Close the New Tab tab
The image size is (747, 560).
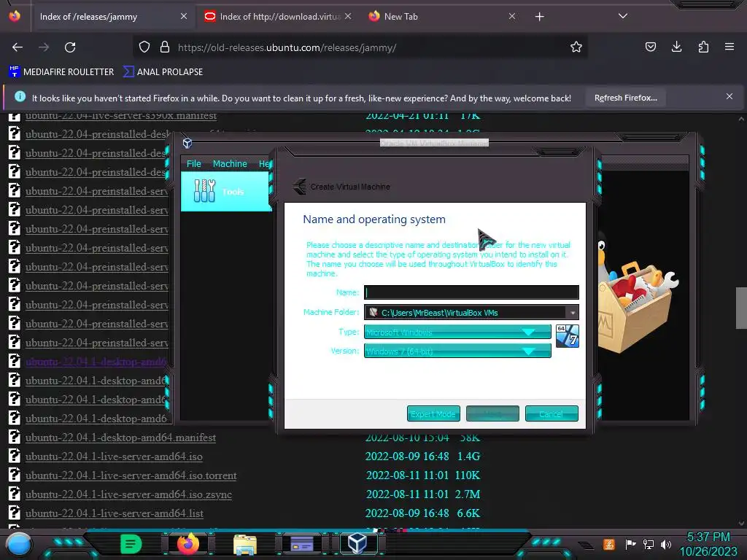click(x=511, y=17)
